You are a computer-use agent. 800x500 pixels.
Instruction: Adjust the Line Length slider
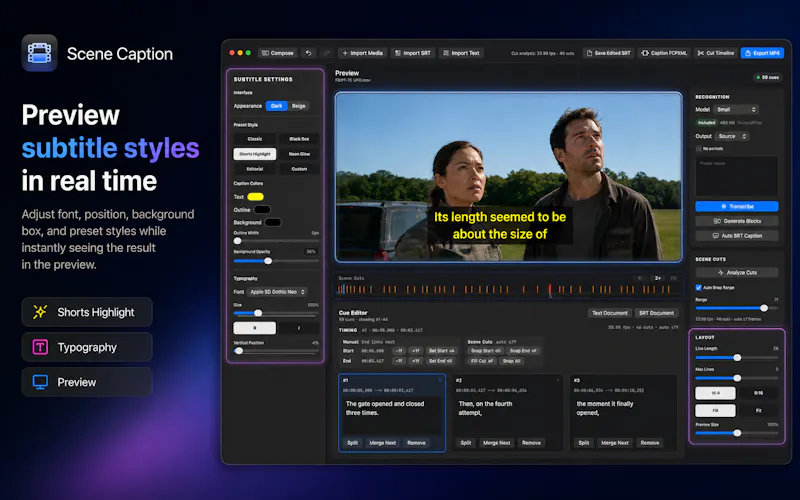tap(737, 358)
